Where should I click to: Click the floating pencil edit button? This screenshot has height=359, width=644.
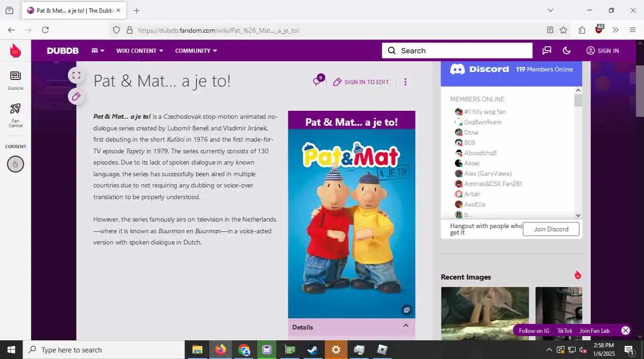76,97
